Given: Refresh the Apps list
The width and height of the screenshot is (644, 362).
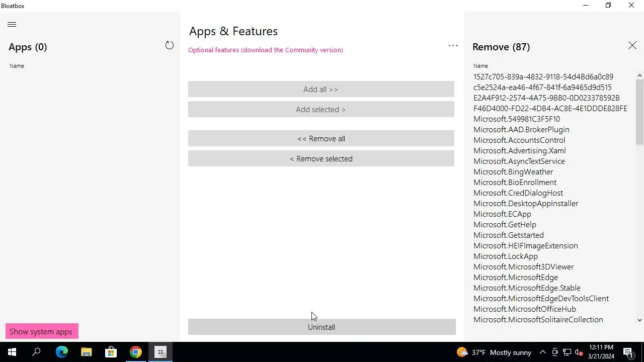Looking at the screenshot, I should coord(170,46).
